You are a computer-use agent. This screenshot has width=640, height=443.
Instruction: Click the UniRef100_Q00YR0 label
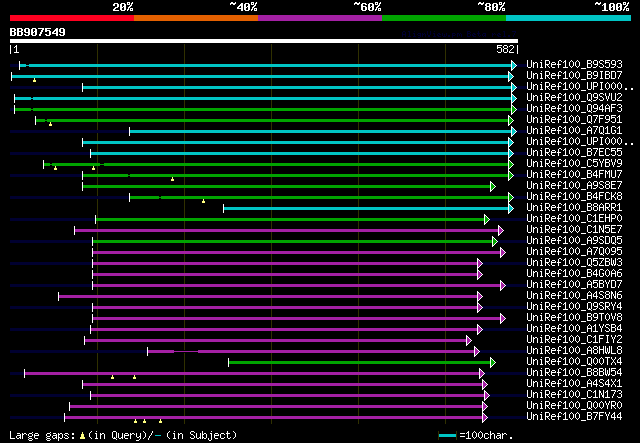click(x=574, y=406)
